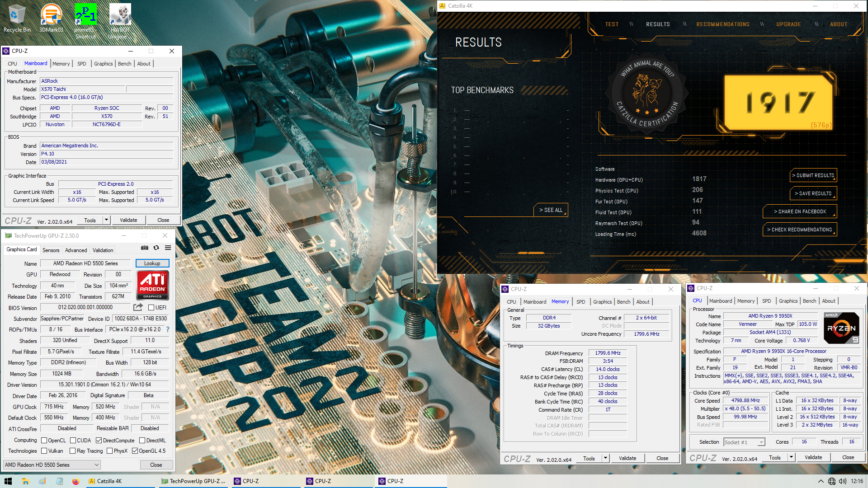Open the TEST tab in Catzilla
Screen dimensions: 868x488
612,24
